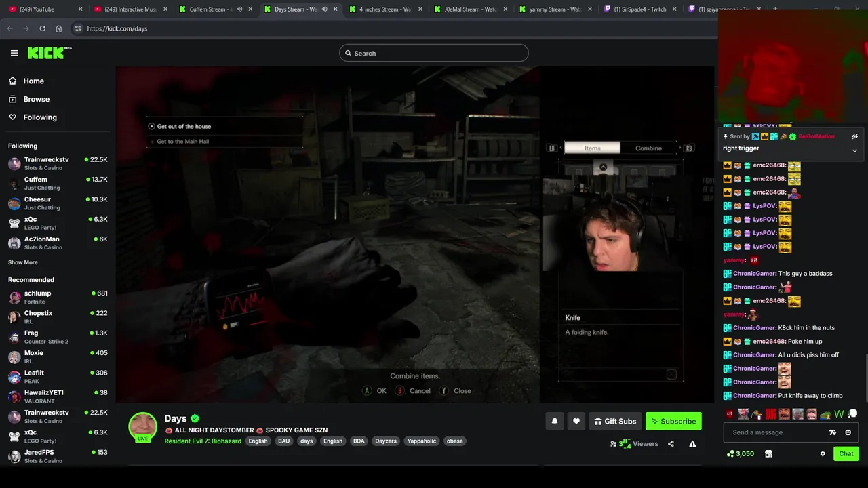This screenshot has height=488, width=868.
Task: Insert the frog quick emote
Action: 825,414
